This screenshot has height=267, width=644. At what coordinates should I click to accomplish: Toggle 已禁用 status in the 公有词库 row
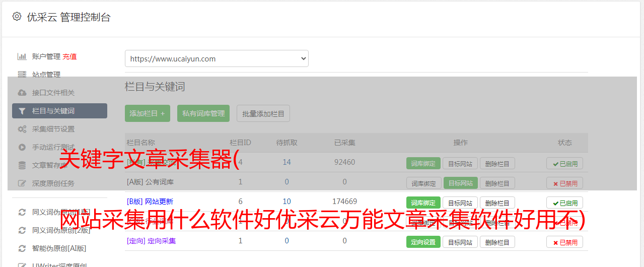(x=565, y=183)
